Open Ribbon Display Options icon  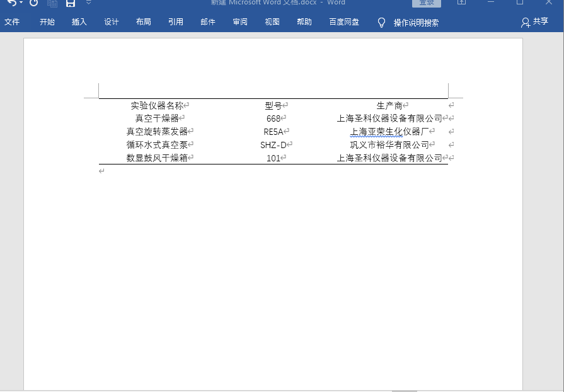461,2
